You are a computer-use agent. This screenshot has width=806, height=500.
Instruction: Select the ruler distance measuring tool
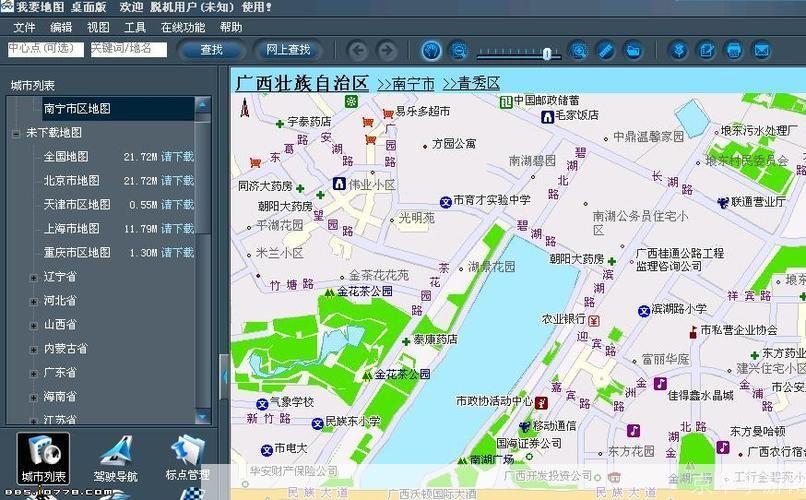[x=605, y=50]
